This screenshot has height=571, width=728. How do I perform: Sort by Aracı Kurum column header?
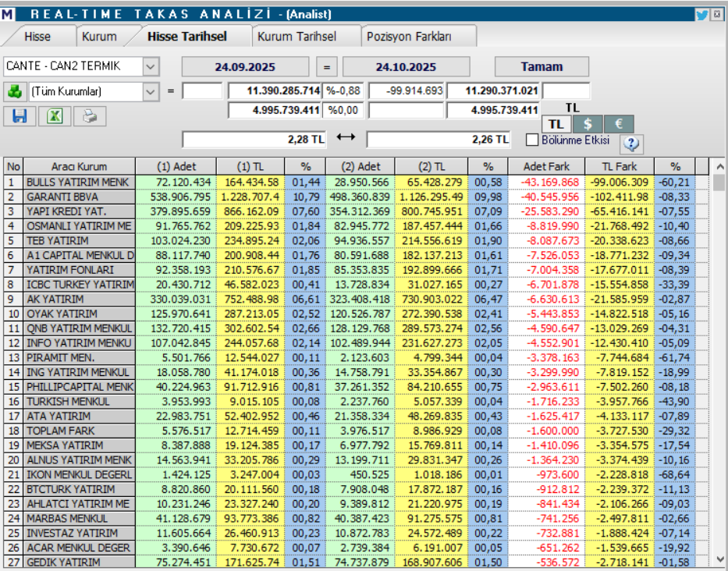(80, 166)
